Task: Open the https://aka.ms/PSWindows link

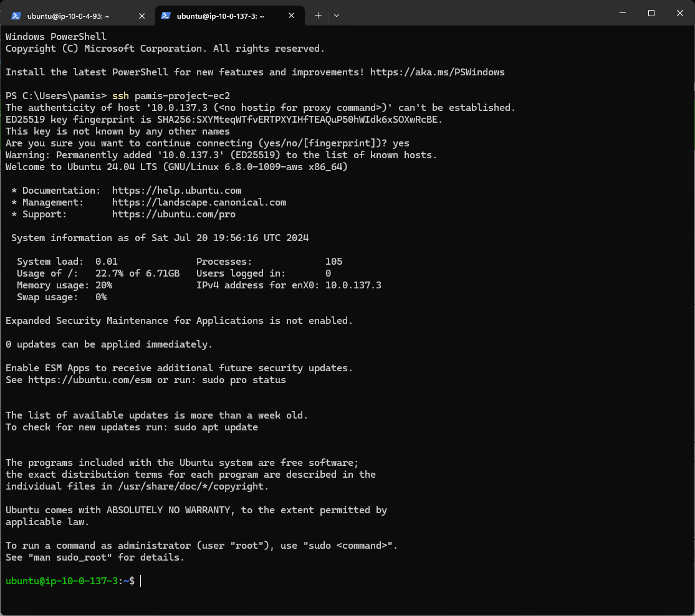Action: tap(437, 72)
